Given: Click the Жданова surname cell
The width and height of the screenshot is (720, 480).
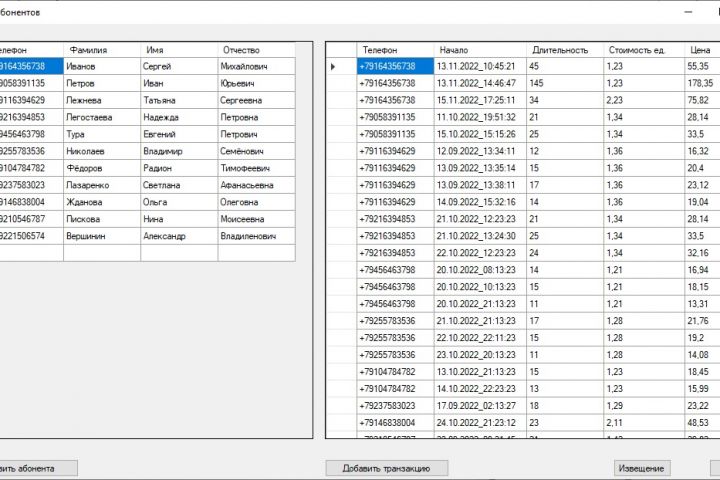Looking at the screenshot, I should (x=102, y=202).
